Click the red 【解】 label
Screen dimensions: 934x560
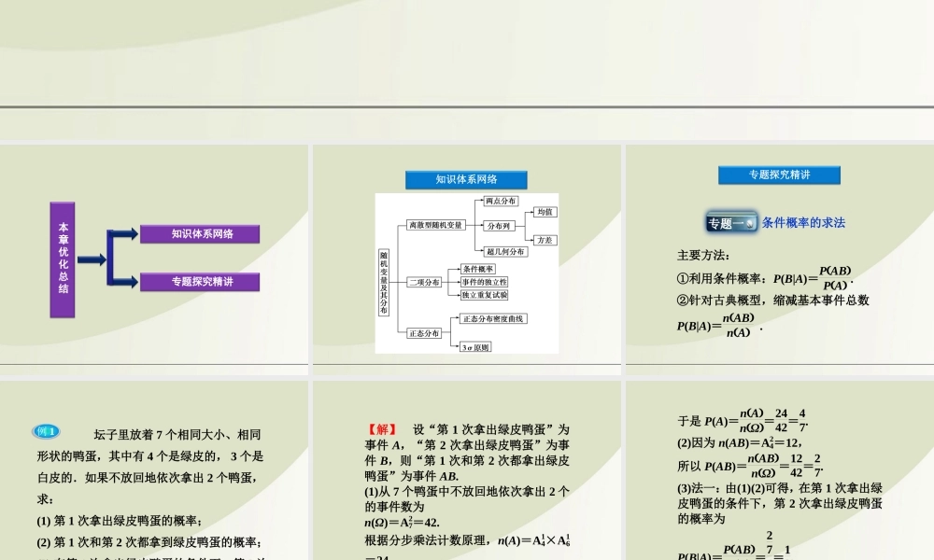[381, 429]
